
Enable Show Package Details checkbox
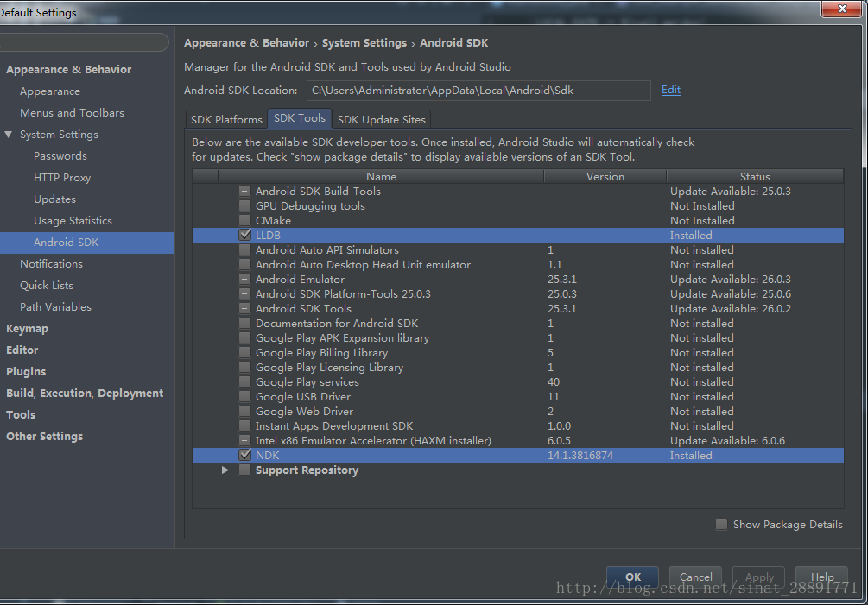[721, 524]
